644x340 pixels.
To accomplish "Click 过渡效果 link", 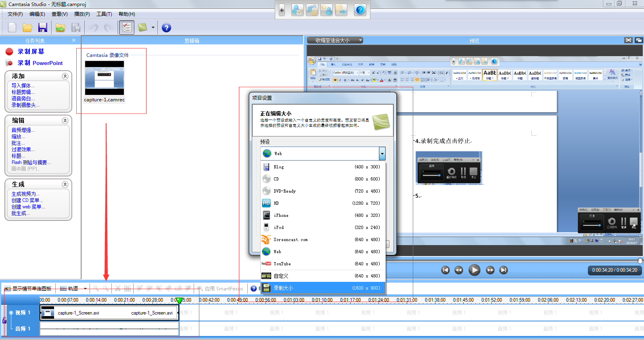I will [x=23, y=149].
